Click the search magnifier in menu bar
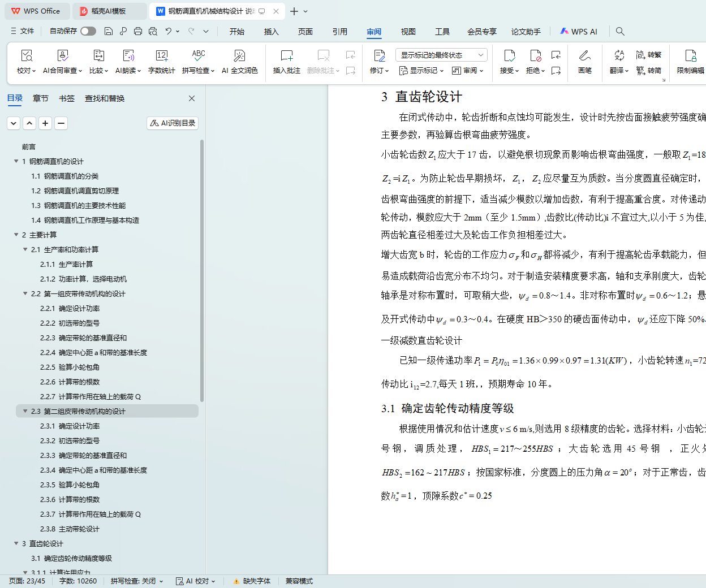The width and height of the screenshot is (706, 588). [x=620, y=31]
